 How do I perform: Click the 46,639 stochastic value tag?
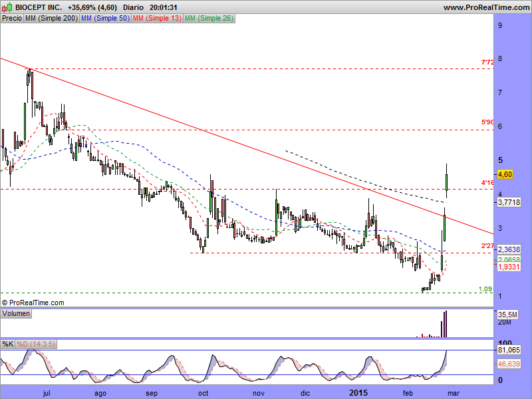[509, 364]
